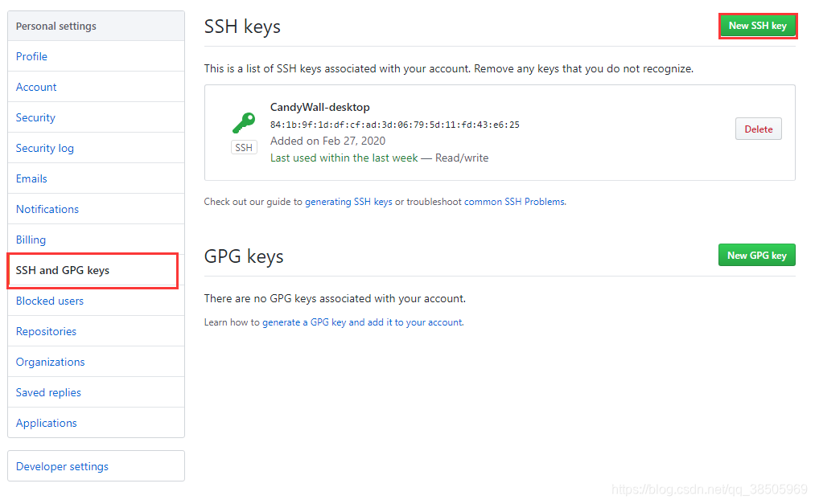
Task: Open the Emails settings
Action: point(97,178)
